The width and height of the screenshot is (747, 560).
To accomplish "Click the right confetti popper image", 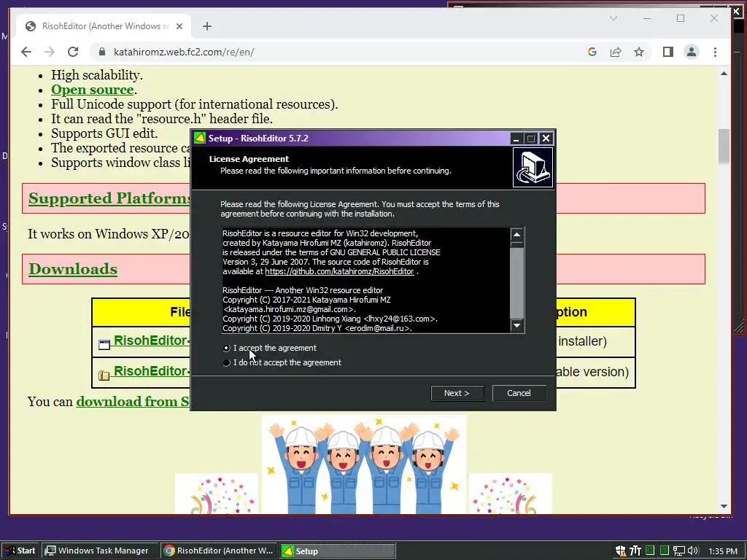I will [510, 494].
